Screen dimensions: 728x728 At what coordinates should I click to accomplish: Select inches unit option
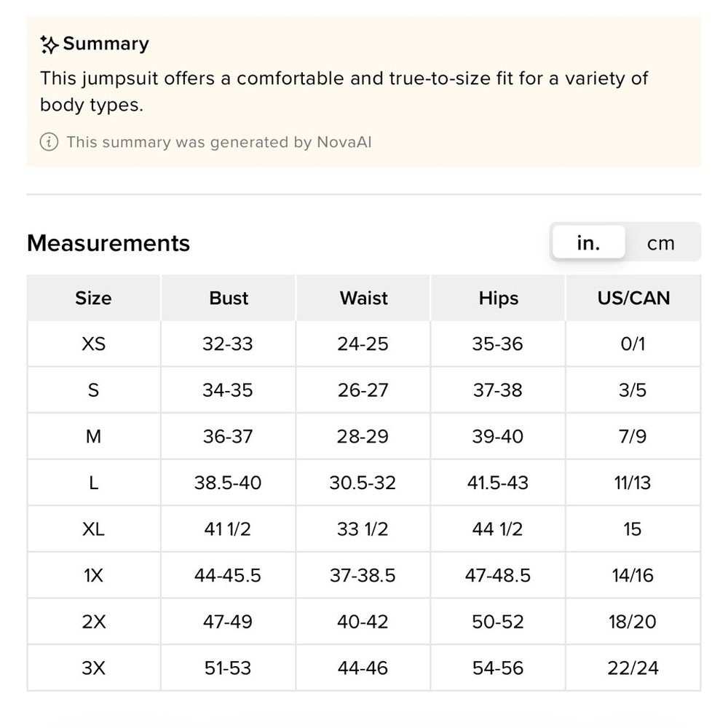point(588,243)
